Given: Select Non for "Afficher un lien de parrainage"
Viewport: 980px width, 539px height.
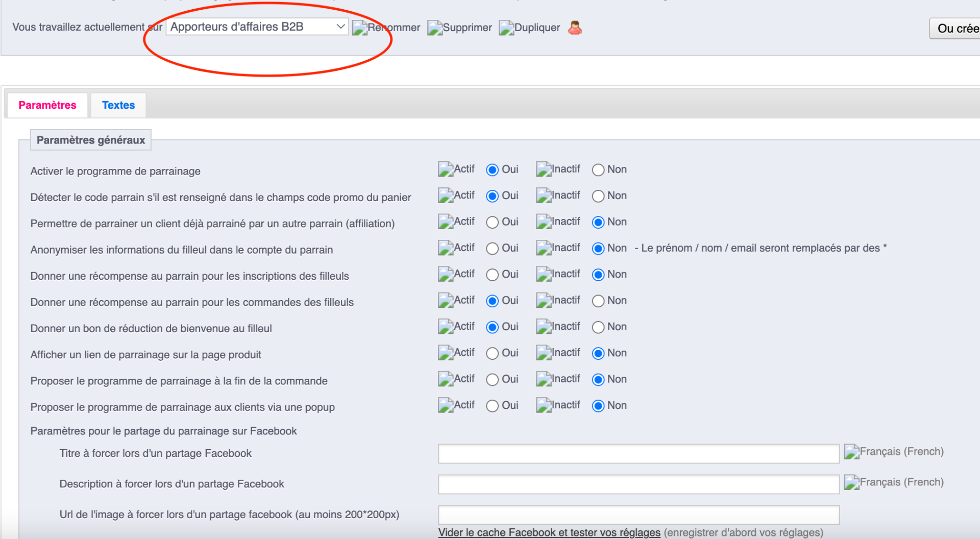Looking at the screenshot, I should tap(598, 353).
